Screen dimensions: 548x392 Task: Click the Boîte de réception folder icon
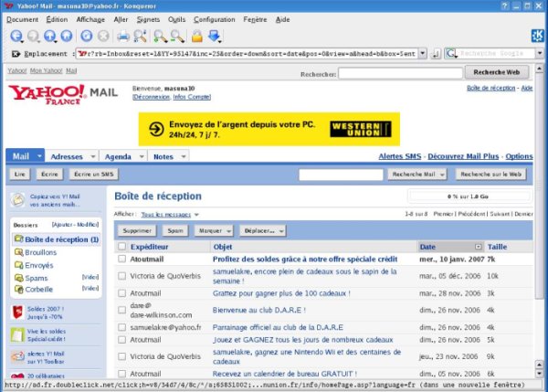point(18,239)
